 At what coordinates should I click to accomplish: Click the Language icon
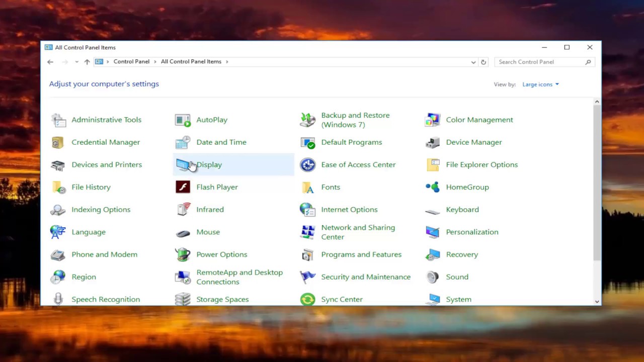[x=58, y=232]
